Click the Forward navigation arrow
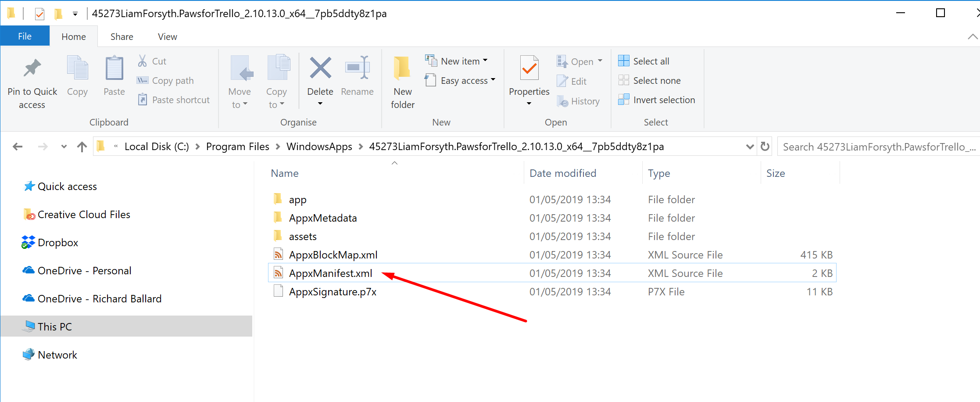The image size is (980, 402). 43,147
